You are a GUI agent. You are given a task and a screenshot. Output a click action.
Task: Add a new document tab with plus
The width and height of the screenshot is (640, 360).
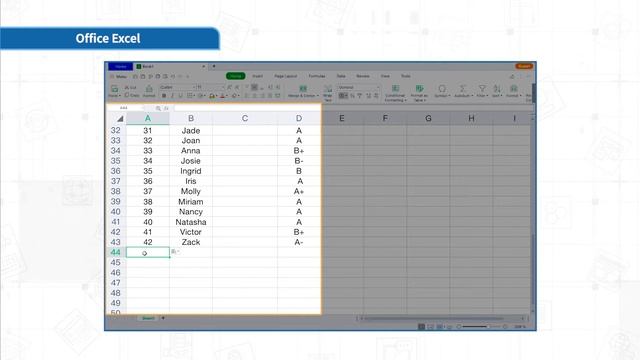pyautogui.click(x=214, y=66)
